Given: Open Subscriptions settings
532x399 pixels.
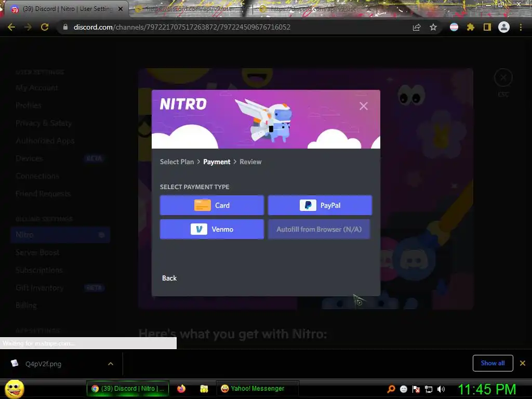Looking at the screenshot, I should (x=39, y=270).
